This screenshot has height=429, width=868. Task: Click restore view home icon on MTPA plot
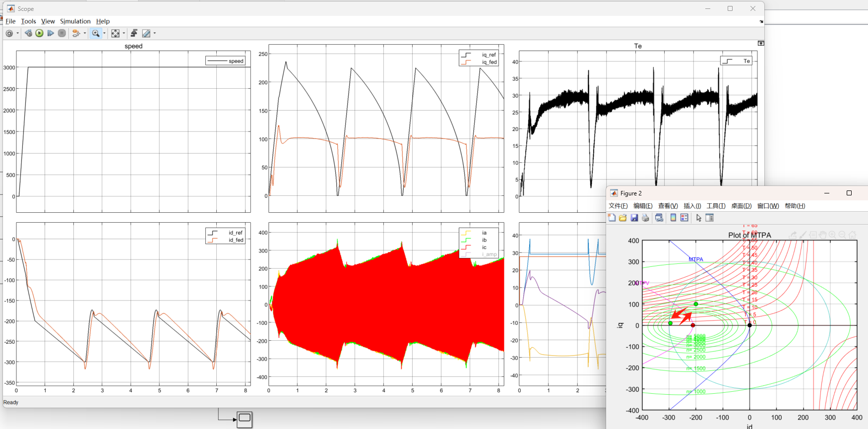pyautogui.click(x=852, y=235)
